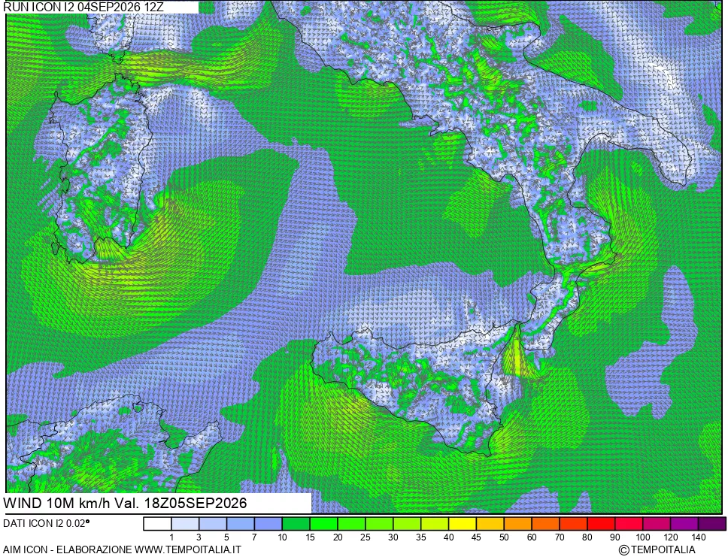
Task: Click the legend value label '25'
Action: click(x=366, y=537)
